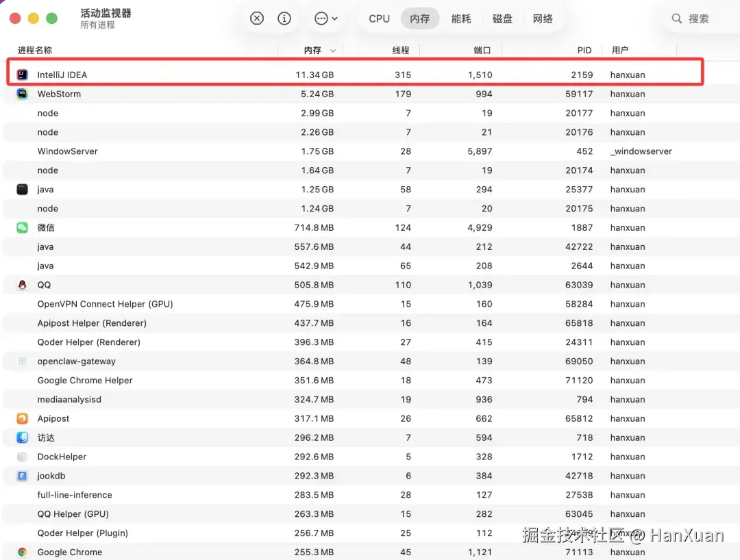Click the DockHelper process icon
740x560 pixels.
point(22,457)
